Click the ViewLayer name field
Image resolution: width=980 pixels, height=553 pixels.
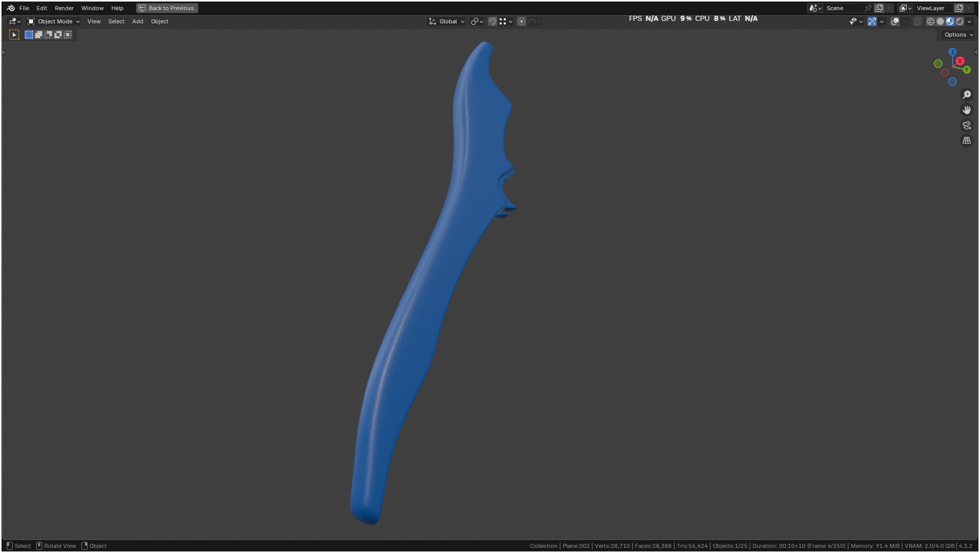click(x=934, y=8)
